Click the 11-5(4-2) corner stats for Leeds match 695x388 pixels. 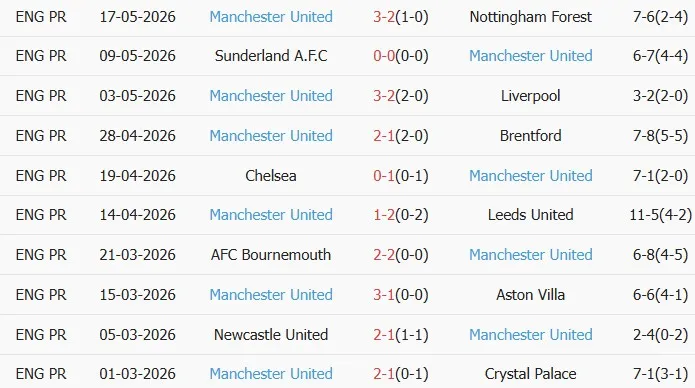[x=660, y=215]
